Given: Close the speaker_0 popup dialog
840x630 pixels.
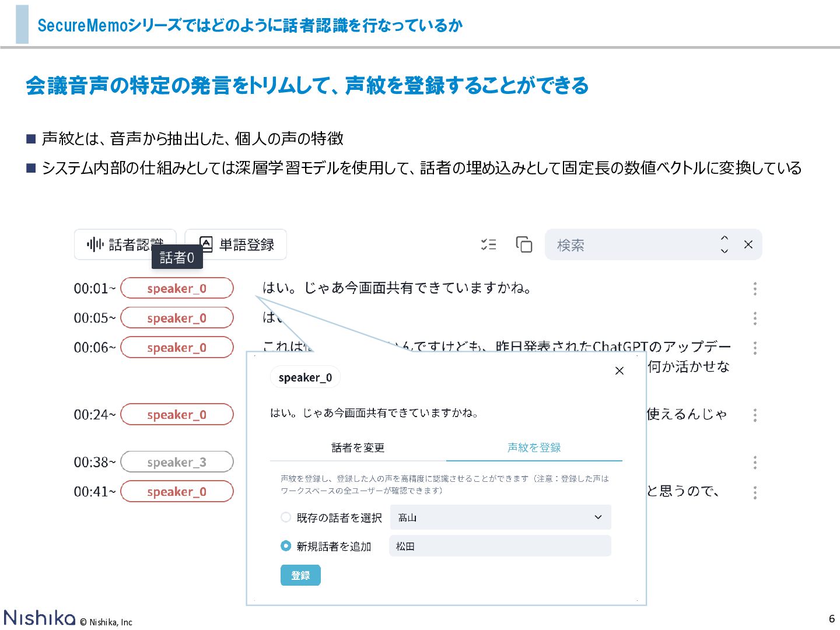Looking at the screenshot, I should click(619, 371).
